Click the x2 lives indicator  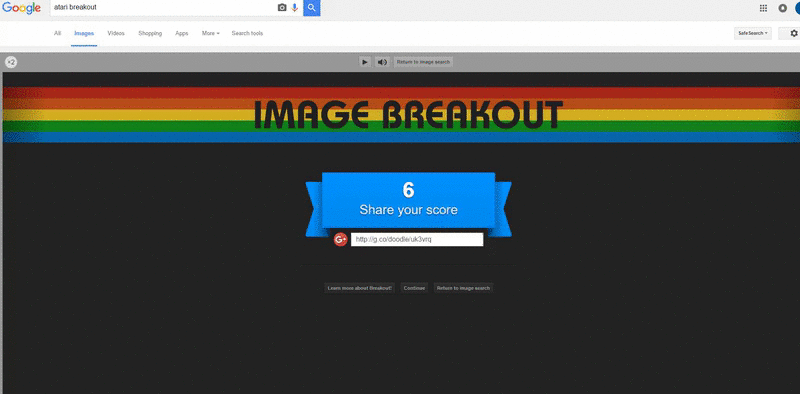click(x=11, y=62)
